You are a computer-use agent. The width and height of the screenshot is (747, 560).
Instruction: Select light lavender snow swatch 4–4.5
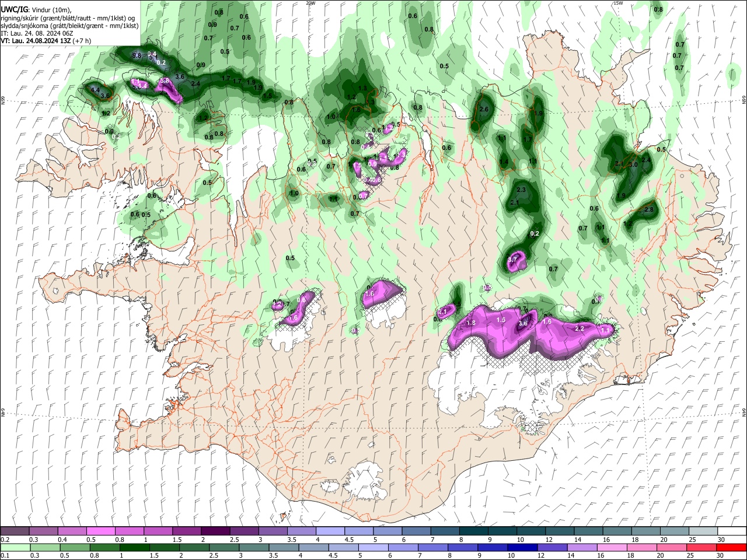pos(330,531)
